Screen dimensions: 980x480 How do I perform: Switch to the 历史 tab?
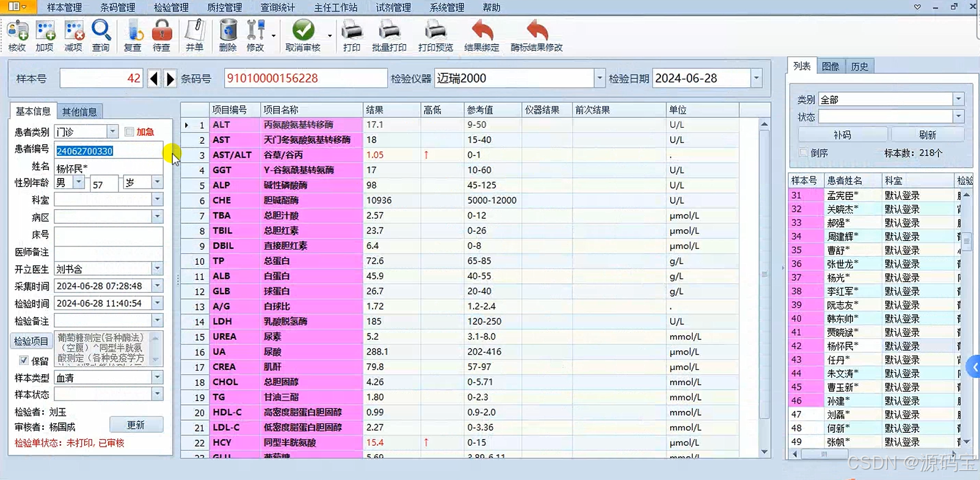[x=860, y=66]
